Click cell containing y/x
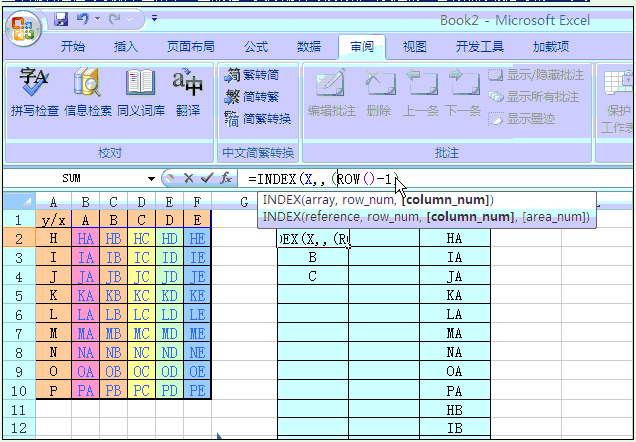Image resolution: width=636 pixels, height=442 pixels. tap(54, 220)
